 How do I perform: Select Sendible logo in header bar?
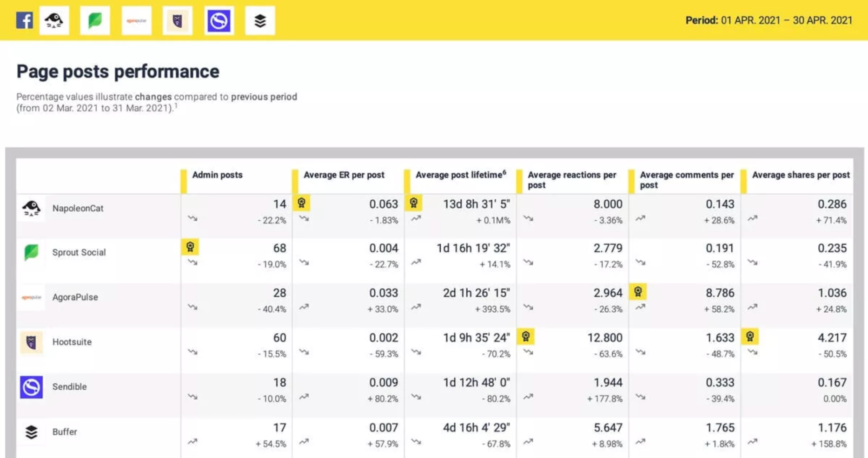click(x=219, y=20)
